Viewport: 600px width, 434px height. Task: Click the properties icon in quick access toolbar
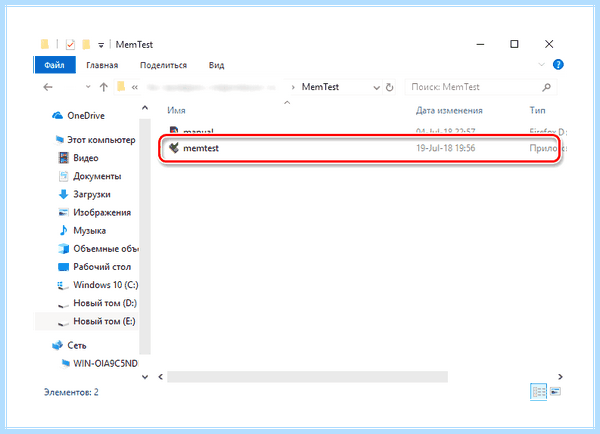[x=70, y=45]
